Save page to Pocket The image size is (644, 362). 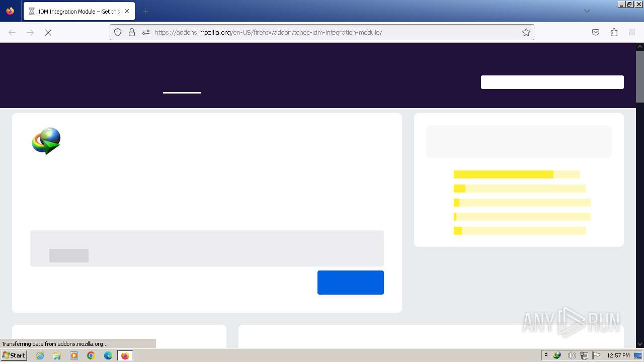click(x=596, y=32)
